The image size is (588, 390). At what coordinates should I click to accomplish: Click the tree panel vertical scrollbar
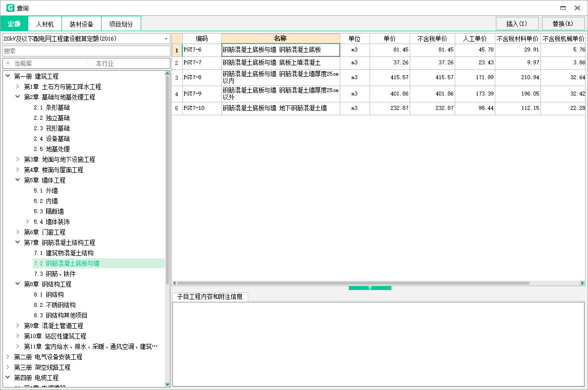coord(167,180)
